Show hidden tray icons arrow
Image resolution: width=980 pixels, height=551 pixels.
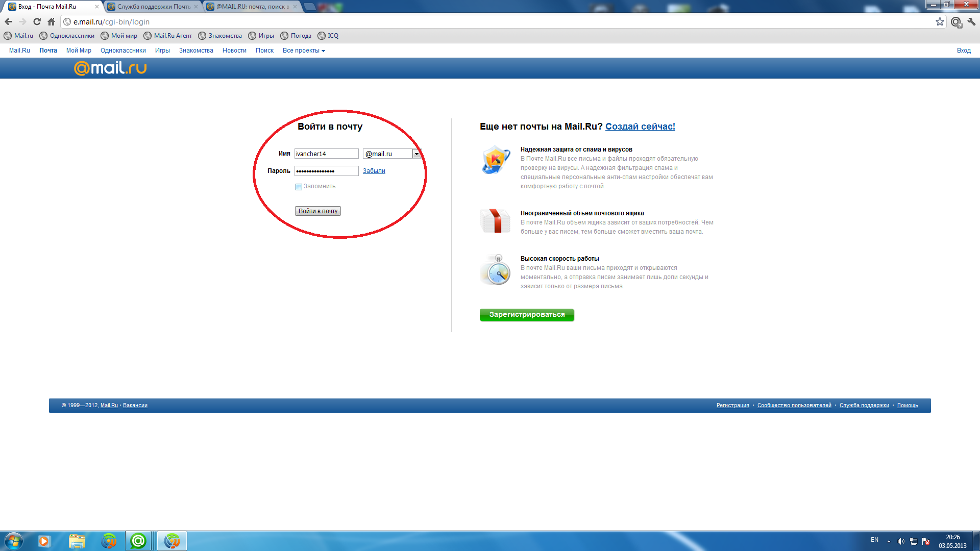pos(889,541)
